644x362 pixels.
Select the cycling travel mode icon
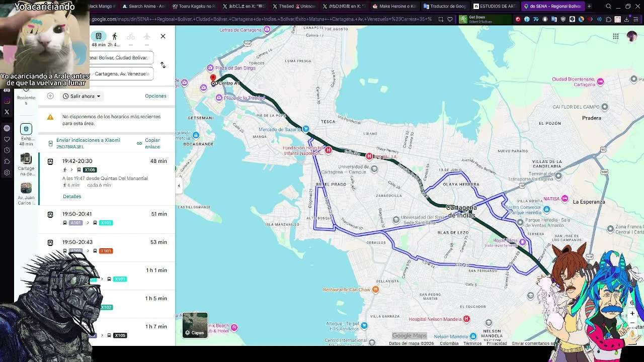(x=131, y=36)
